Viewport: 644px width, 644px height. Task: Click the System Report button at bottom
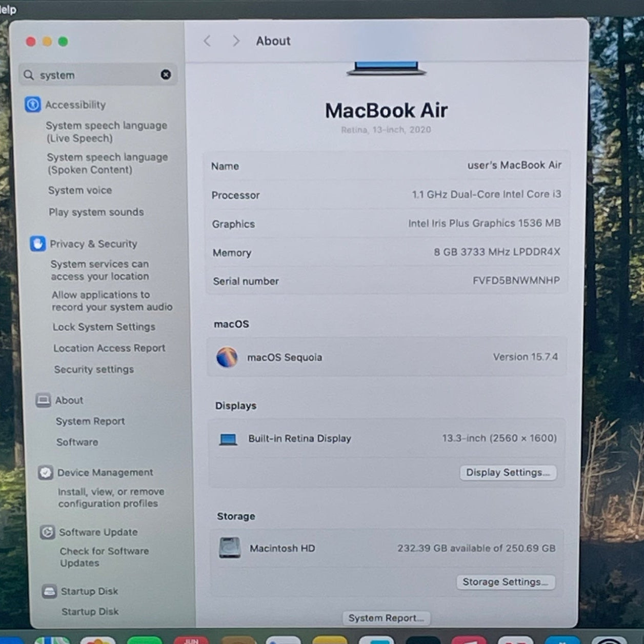coord(386,618)
